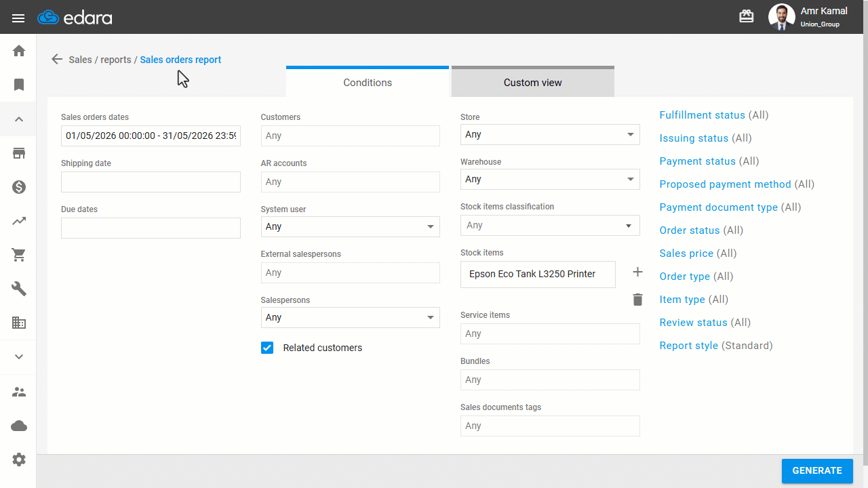Open the System user dropdown
Screen dimensions: 868x488
(x=350, y=226)
